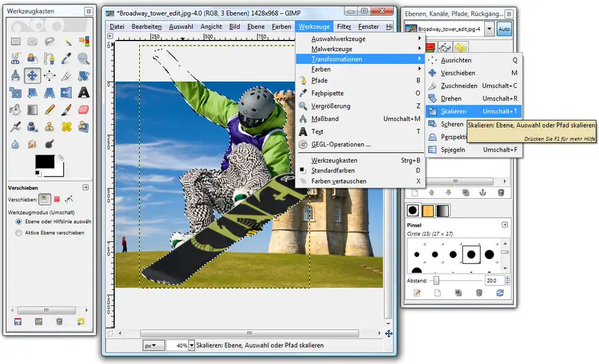Enable 'Aktive Ebene verschieben' option
The height and width of the screenshot is (364, 599).
[x=19, y=233]
